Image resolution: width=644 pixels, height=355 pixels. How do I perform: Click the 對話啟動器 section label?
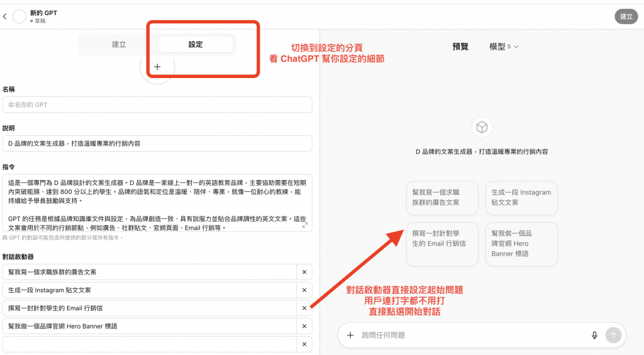click(x=18, y=257)
